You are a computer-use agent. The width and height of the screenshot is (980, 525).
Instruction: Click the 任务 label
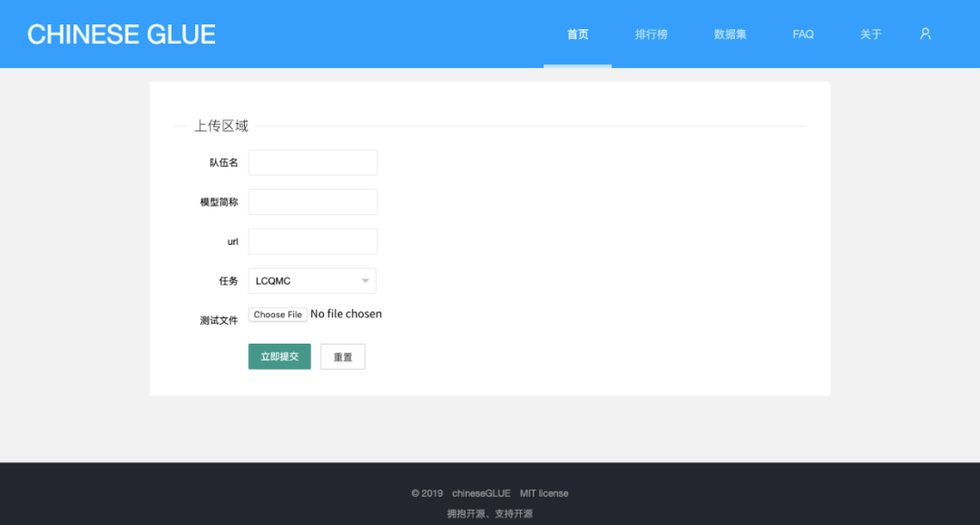point(228,281)
